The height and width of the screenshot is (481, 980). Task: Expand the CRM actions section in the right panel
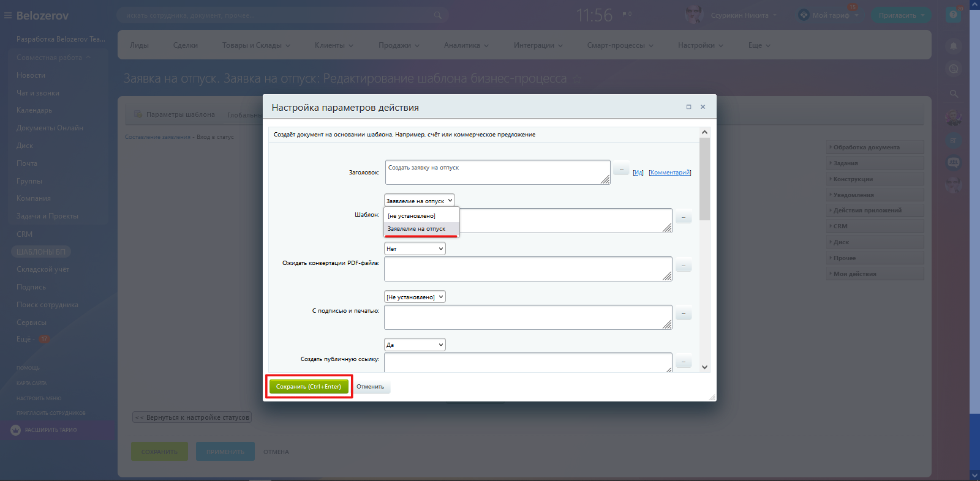click(x=875, y=226)
